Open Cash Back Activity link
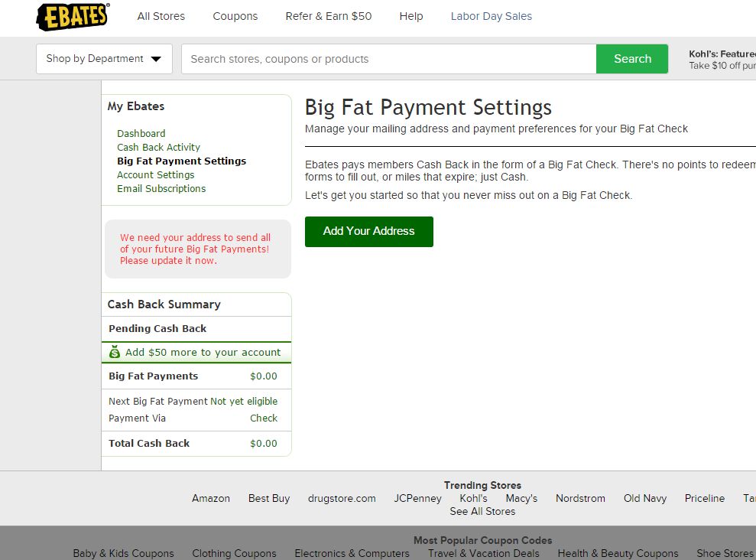Viewport: 756px width, 560px height. pos(159,147)
